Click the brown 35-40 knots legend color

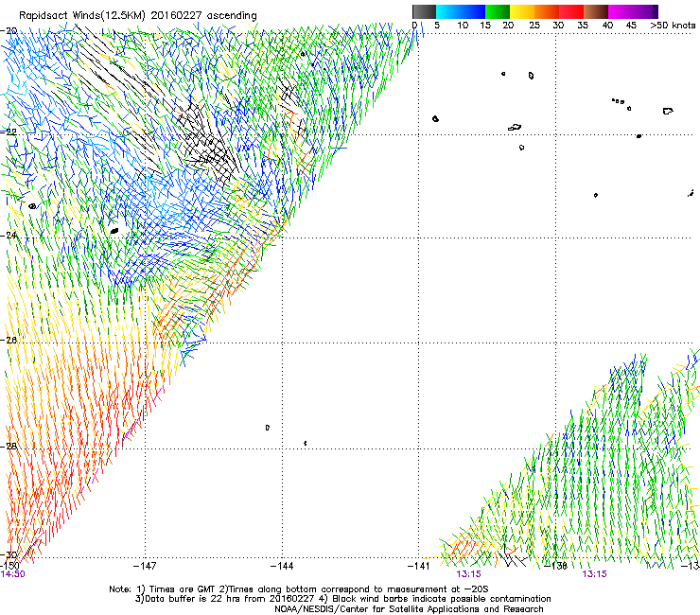596,11
